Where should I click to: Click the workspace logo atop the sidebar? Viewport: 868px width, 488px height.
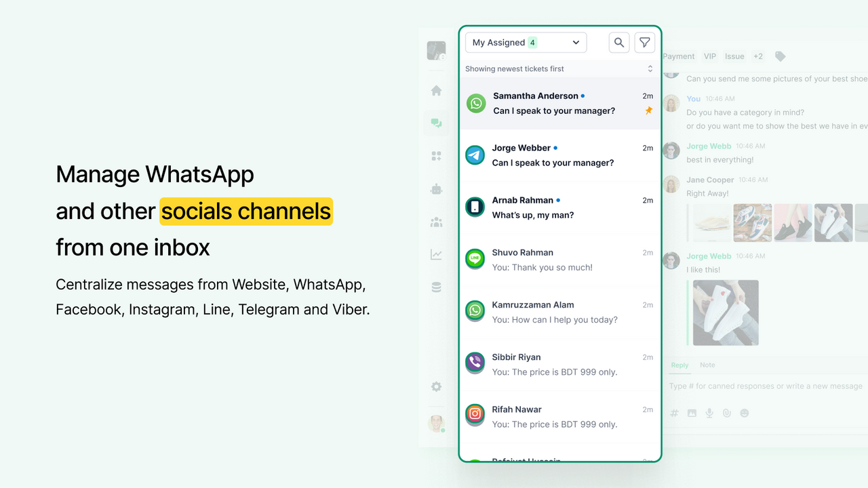(436, 51)
